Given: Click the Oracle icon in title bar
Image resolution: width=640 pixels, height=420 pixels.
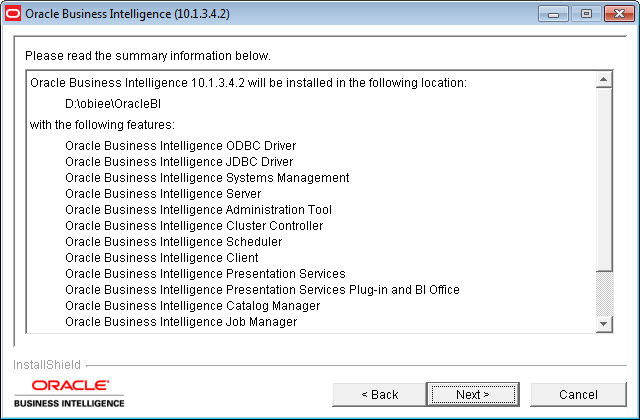Looking at the screenshot, I should coord(13,13).
